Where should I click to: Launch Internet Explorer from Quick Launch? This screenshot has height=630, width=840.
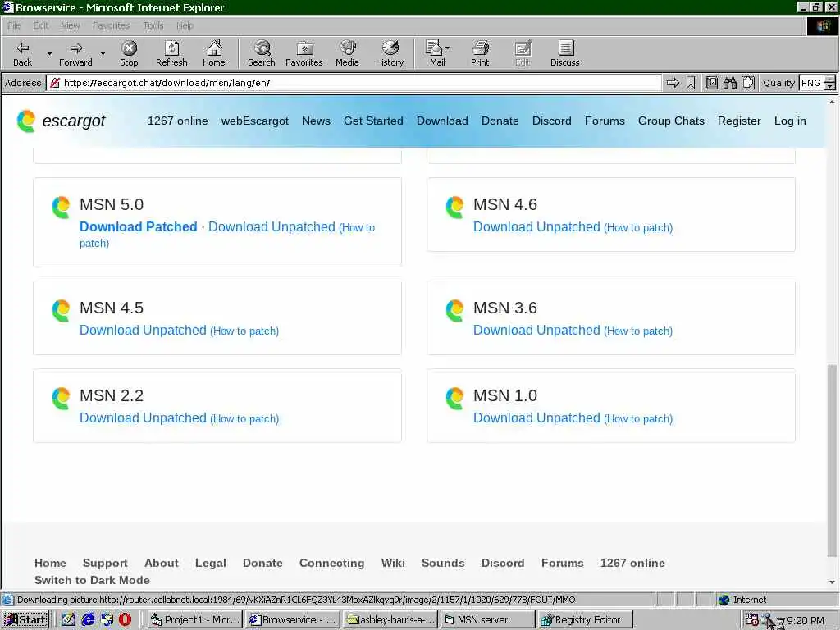pyautogui.click(x=88, y=620)
